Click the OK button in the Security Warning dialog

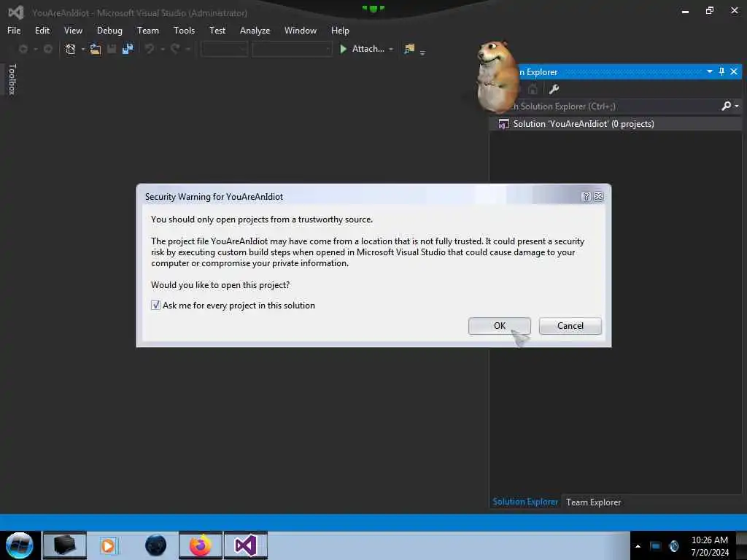[499, 326]
